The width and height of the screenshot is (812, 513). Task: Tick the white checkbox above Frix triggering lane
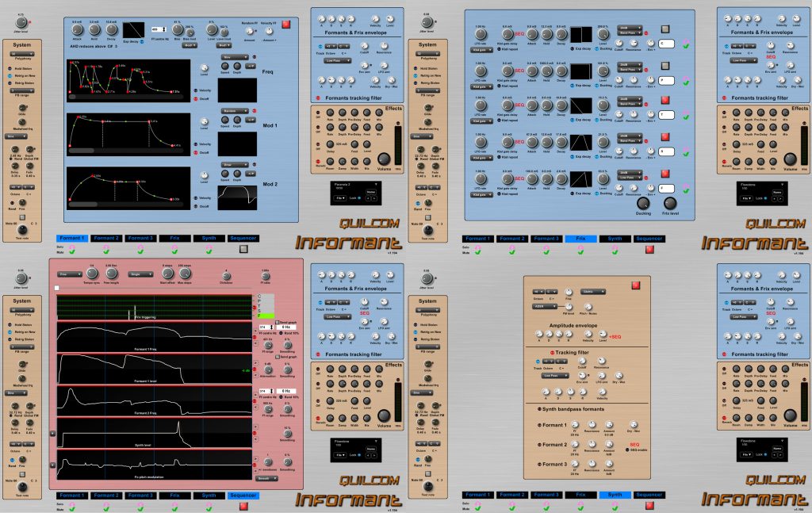point(56,288)
